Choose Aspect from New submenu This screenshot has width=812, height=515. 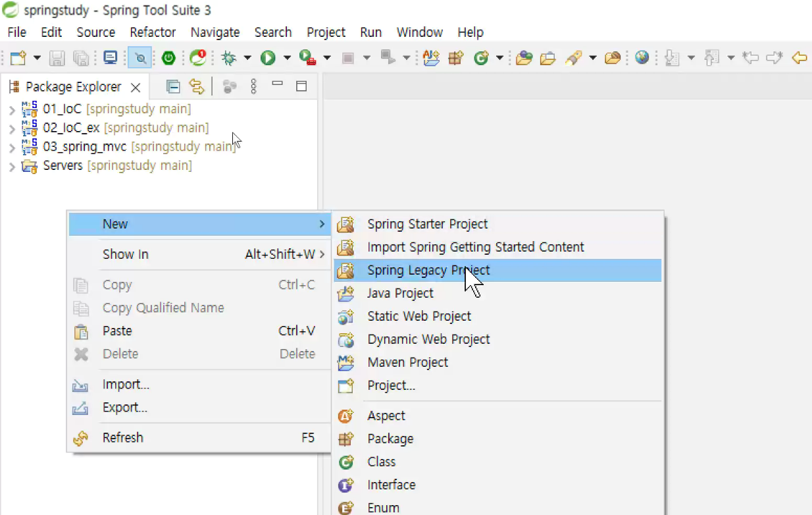click(x=497, y=416)
